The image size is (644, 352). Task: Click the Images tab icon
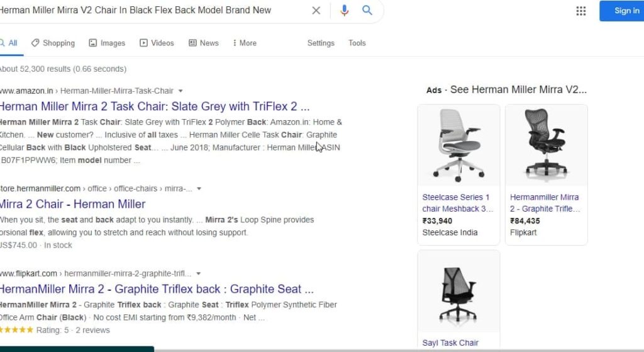(93, 43)
